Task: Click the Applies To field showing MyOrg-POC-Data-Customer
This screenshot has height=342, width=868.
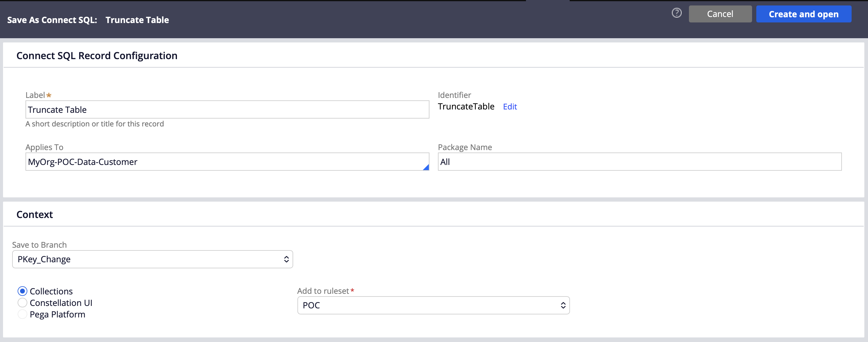Action: coord(202,162)
